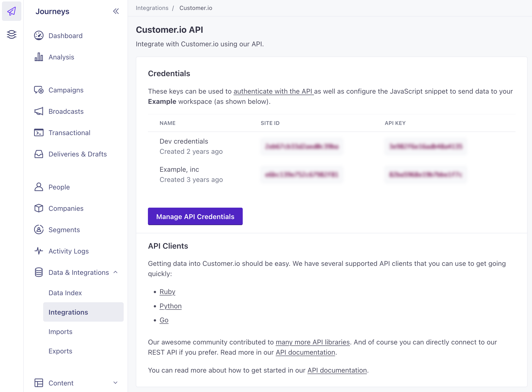Go to Dashboard
This screenshot has width=532, height=392.
tap(65, 36)
